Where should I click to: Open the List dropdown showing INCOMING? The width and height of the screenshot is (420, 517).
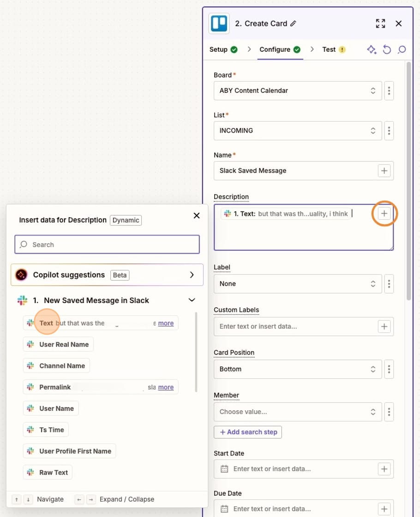297,131
